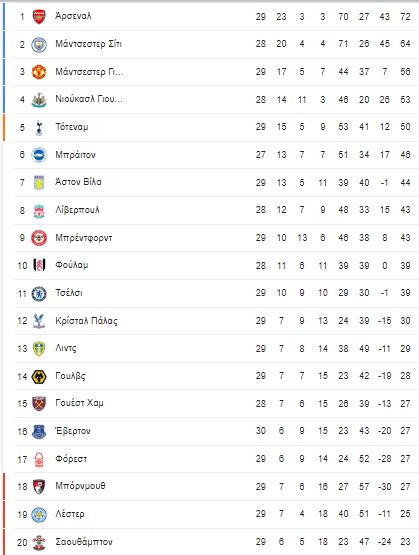Open the Μπρέντφορντ team link

(84, 238)
